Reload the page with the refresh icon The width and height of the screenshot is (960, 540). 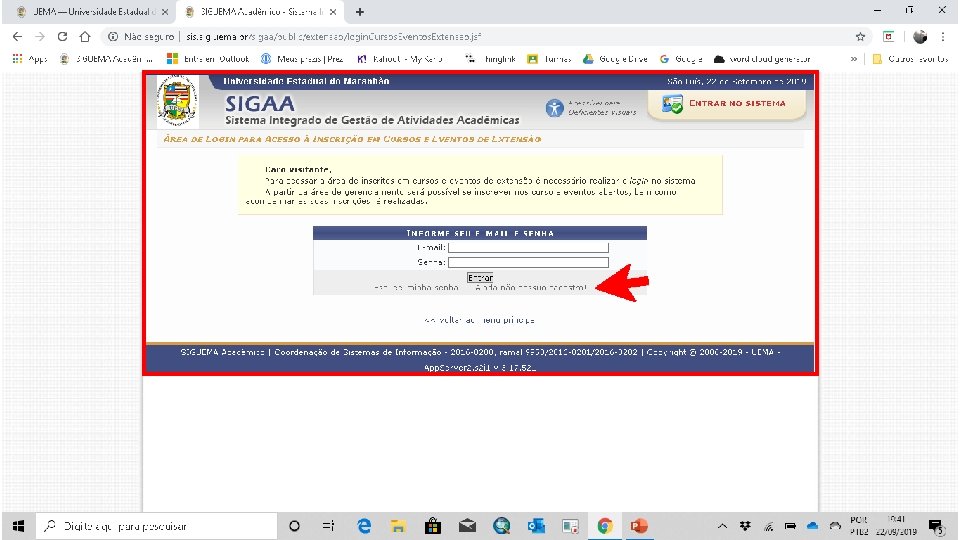(62, 37)
